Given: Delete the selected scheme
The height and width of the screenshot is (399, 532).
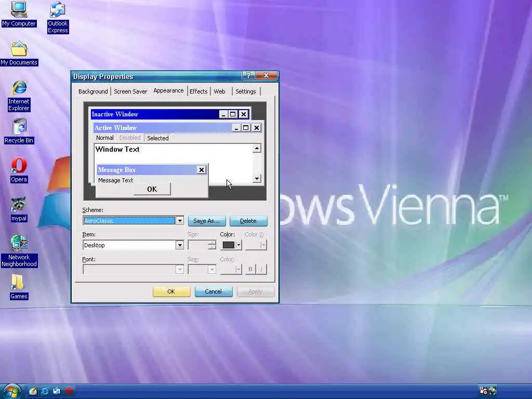Looking at the screenshot, I should 248,221.
